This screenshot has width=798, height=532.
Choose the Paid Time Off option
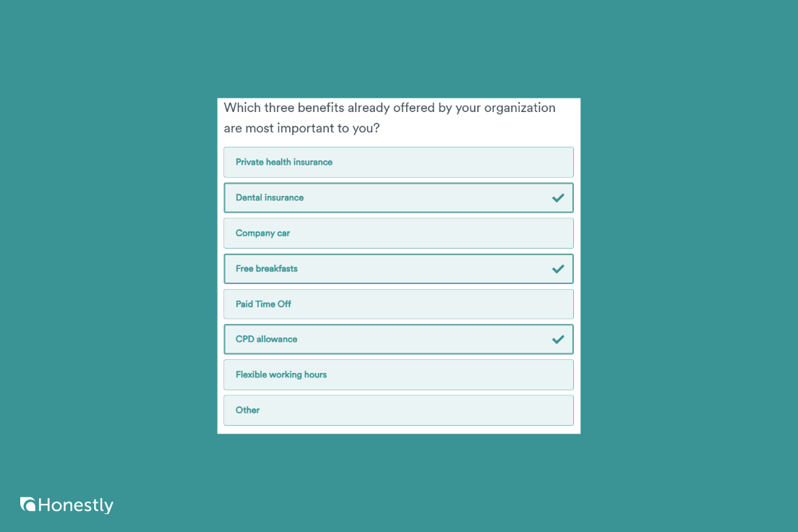click(398, 304)
